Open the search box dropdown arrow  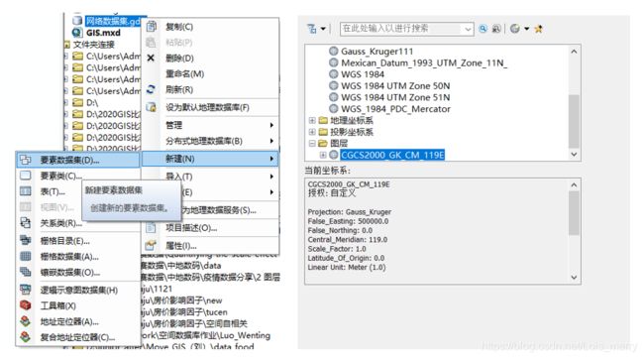tap(468, 29)
